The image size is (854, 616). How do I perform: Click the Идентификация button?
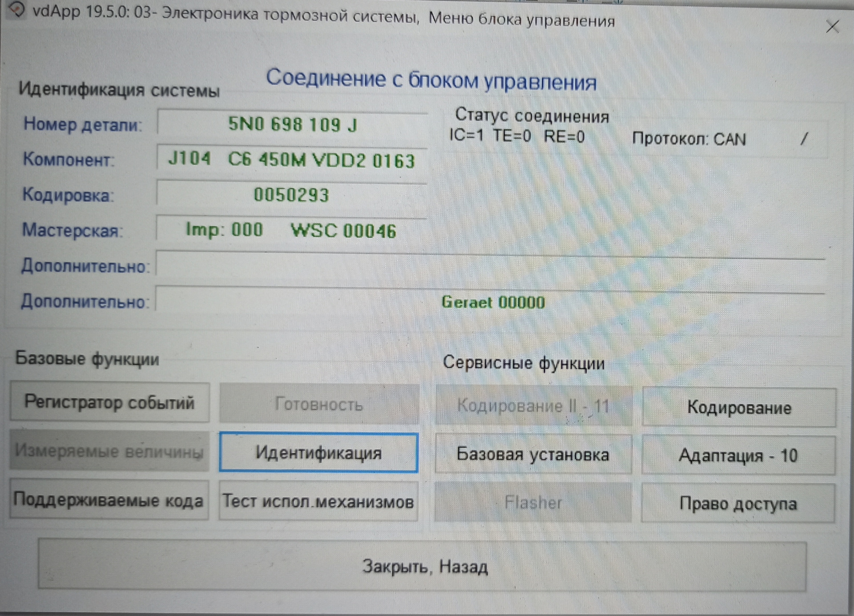[318, 452]
